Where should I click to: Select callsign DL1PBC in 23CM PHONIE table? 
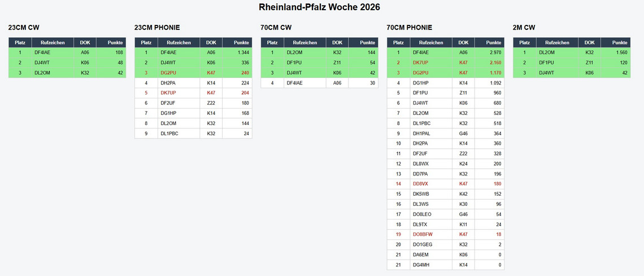(x=169, y=133)
